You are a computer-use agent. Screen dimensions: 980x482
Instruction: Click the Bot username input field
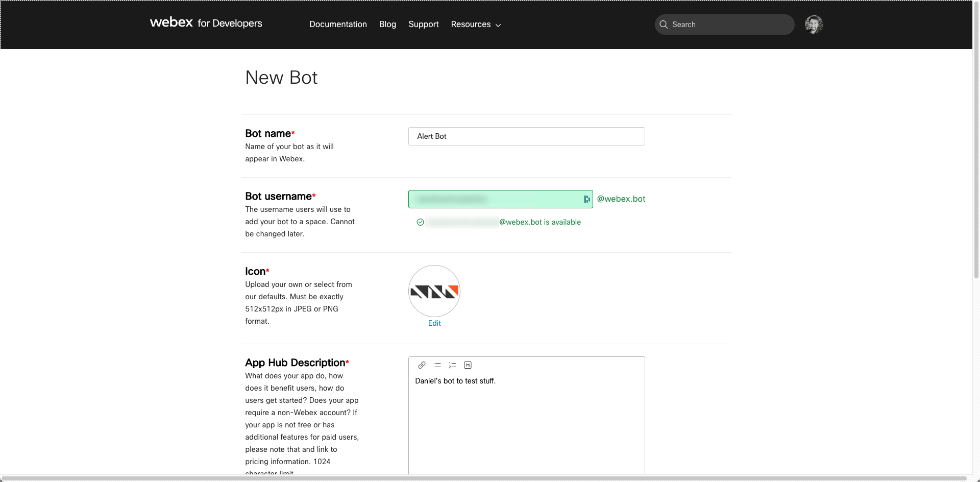[x=500, y=199]
